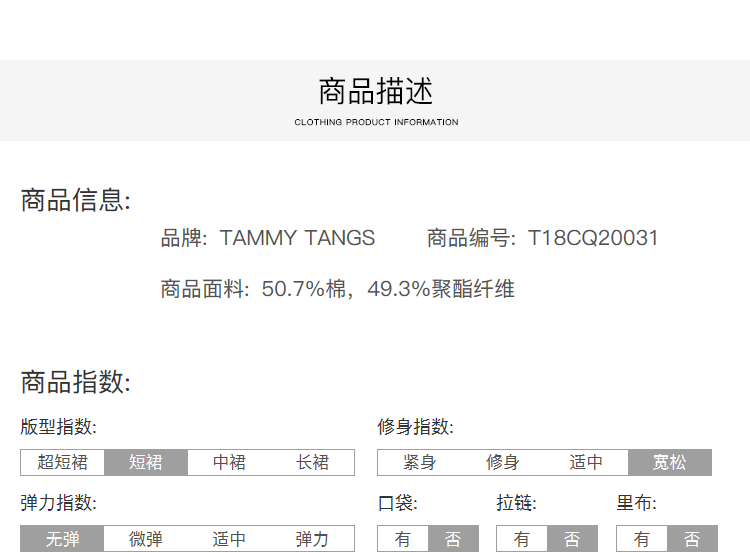The height and width of the screenshot is (552, 750).
Task: Select 紧身 in the 修身指数 row
Action: (x=419, y=462)
